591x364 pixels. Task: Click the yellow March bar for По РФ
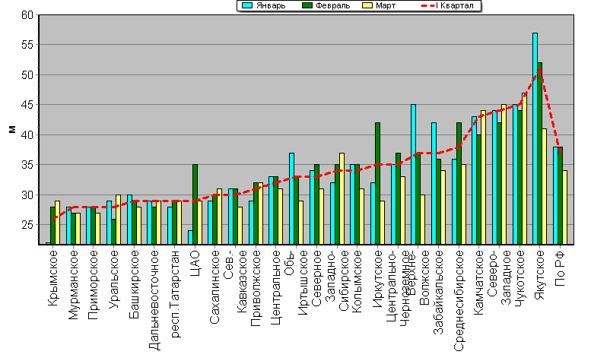click(564, 207)
